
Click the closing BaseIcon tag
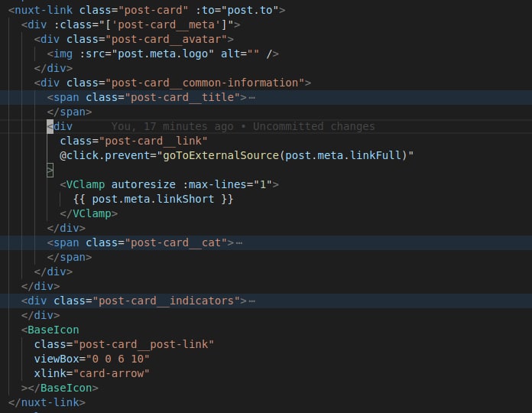[63, 389]
